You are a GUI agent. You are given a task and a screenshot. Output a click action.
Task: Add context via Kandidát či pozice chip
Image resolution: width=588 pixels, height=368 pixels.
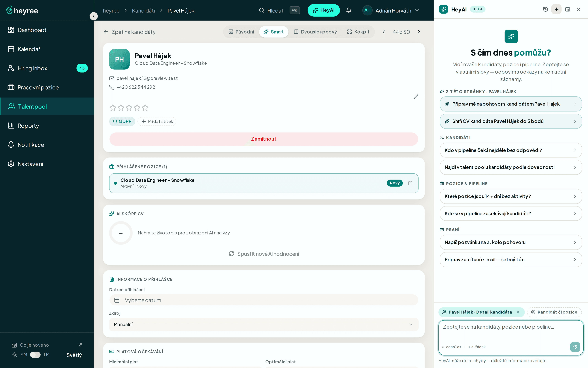(x=554, y=312)
